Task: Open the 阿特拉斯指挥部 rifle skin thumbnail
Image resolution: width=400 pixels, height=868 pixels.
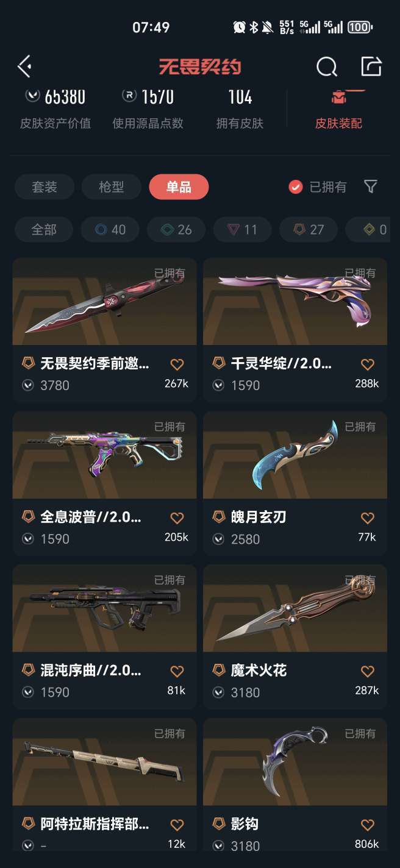Action: coord(104,761)
